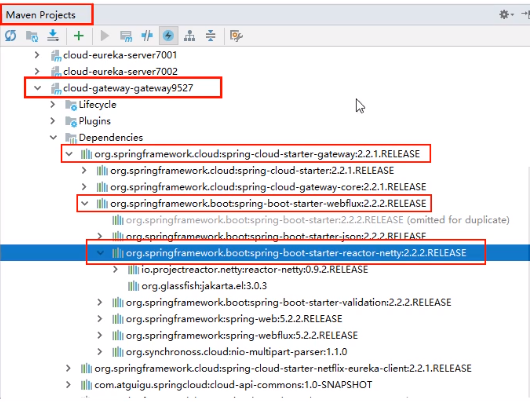530x402 pixels.
Task: Click Dependencies folder library icon
Action: tap(71, 138)
